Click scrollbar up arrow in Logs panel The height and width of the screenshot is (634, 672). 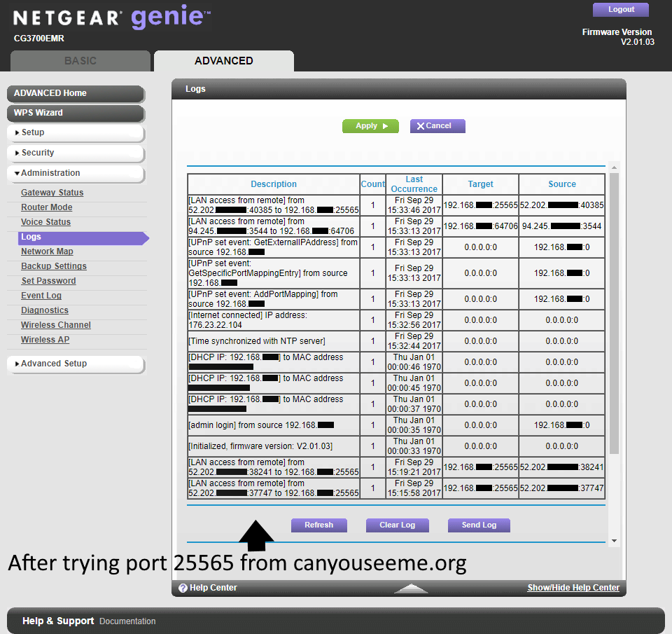(x=615, y=167)
